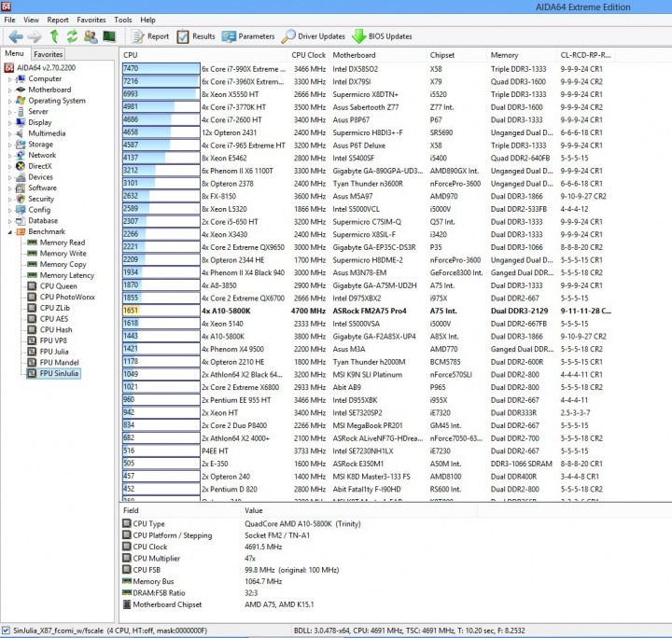Open the Report menu

(x=58, y=20)
